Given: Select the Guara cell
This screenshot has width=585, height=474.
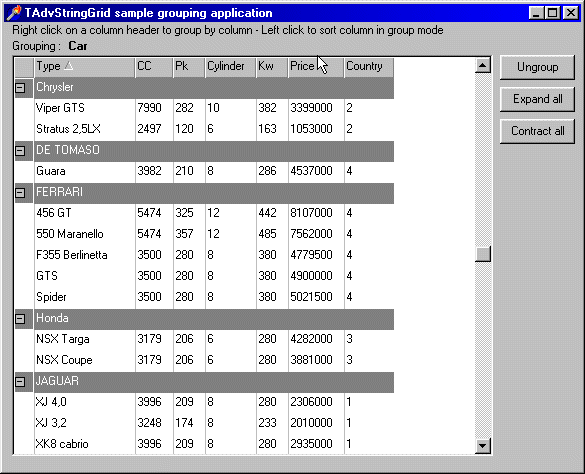Looking at the screenshot, I should pyautogui.click(x=84, y=172).
